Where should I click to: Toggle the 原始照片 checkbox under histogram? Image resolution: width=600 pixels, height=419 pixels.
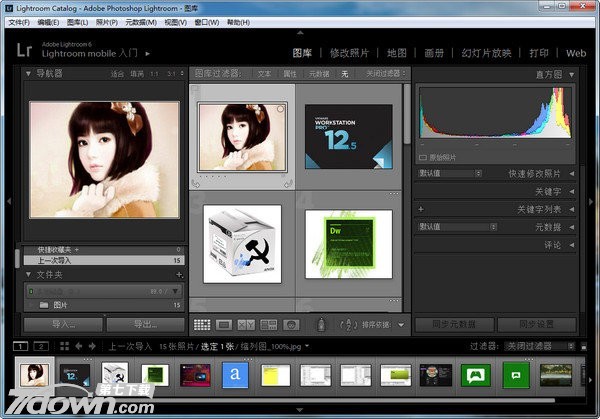point(423,157)
